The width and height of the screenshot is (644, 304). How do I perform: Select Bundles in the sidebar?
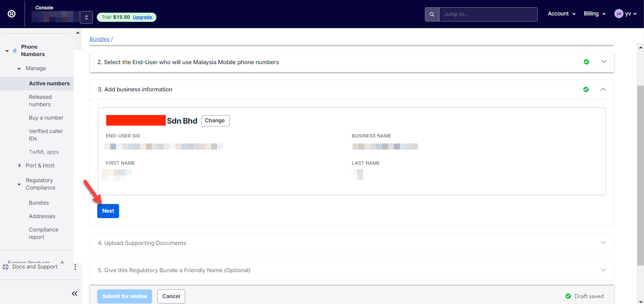39,203
